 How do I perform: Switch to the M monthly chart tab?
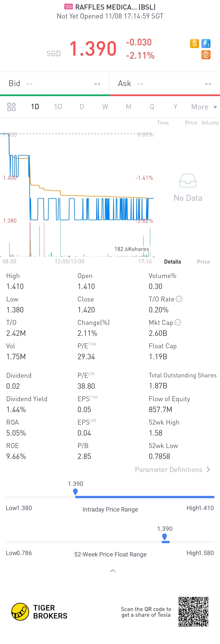(128, 107)
